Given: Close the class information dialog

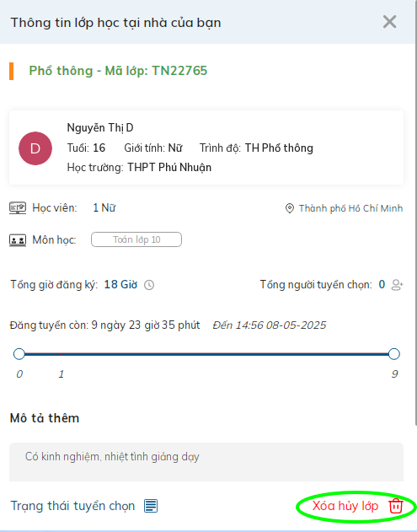Looking at the screenshot, I should 389,22.
